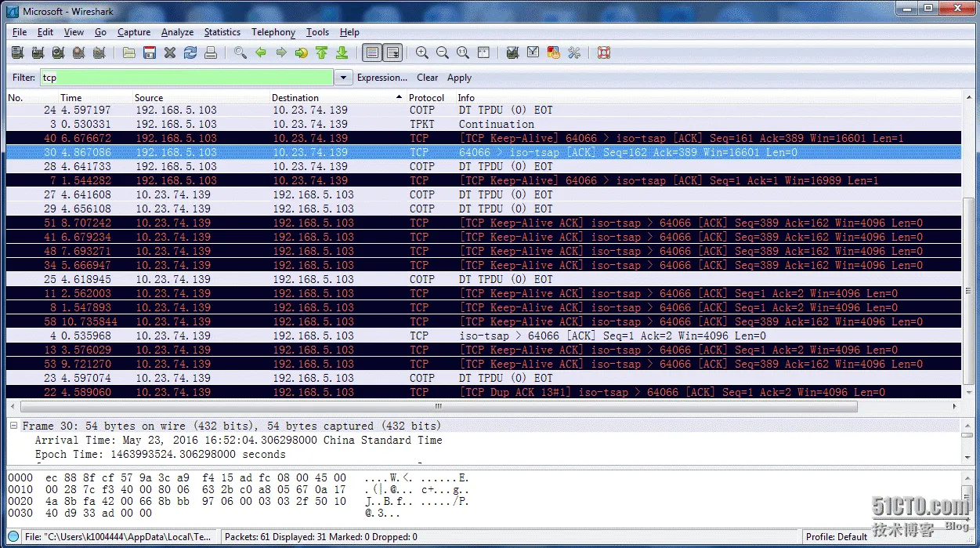Screen dimensions: 980x548
Task: Open the Expression... filter builder
Action: click(382, 78)
